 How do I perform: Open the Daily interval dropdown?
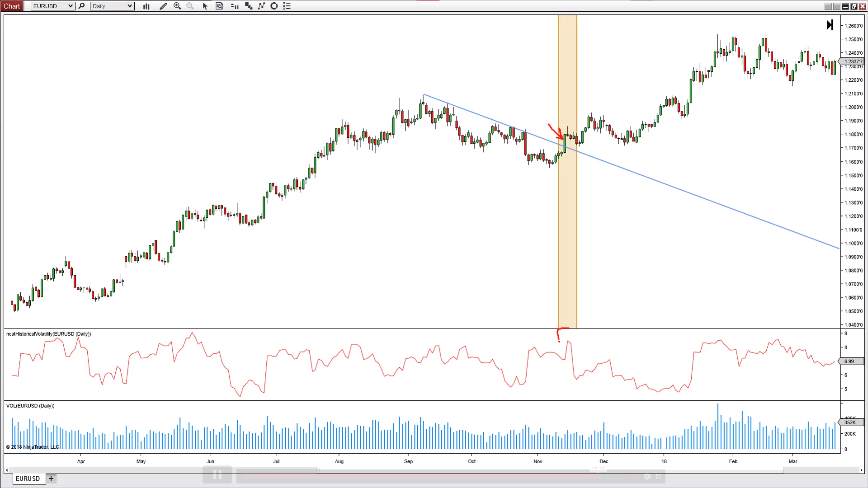pyautogui.click(x=112, y=6)
